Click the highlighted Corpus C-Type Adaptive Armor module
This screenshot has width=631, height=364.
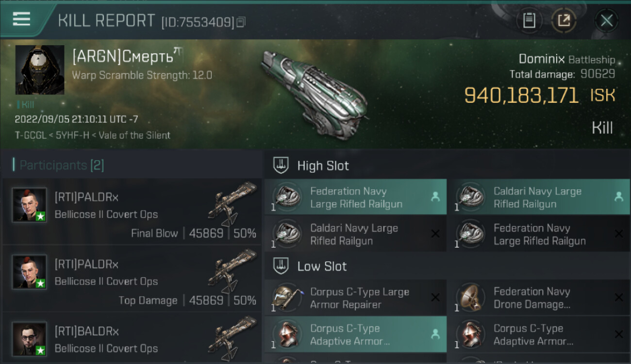click(x=355, y=334)
